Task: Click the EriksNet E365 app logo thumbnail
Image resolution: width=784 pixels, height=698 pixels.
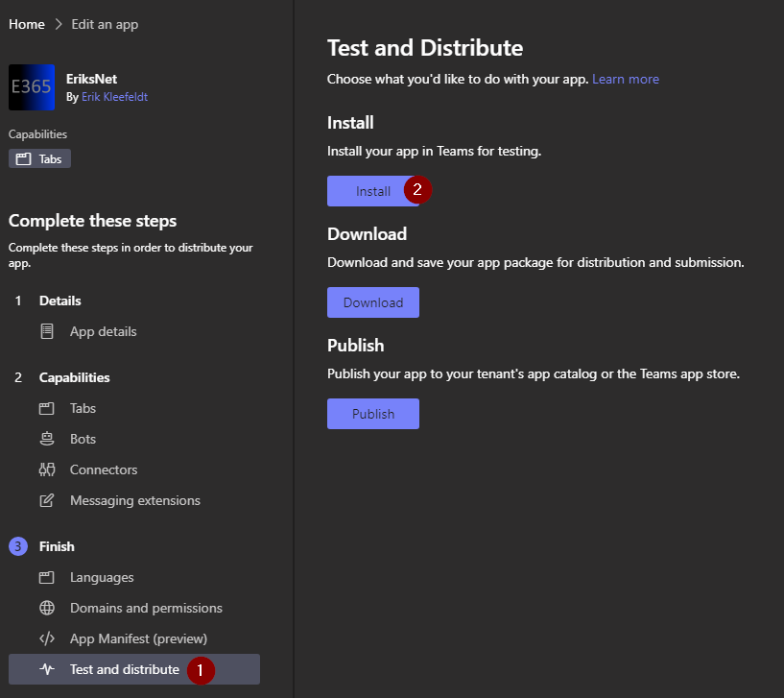Action: coord(33,87)
